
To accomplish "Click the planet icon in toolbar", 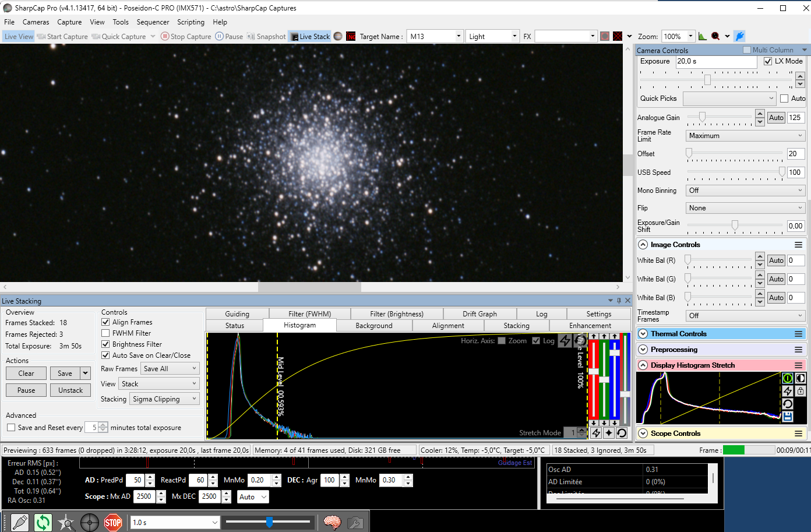I will [x=338, y=36].
